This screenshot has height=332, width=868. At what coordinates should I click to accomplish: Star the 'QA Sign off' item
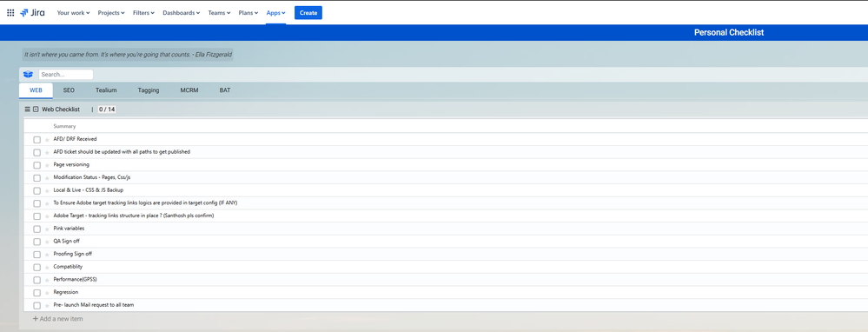[47, 242]
